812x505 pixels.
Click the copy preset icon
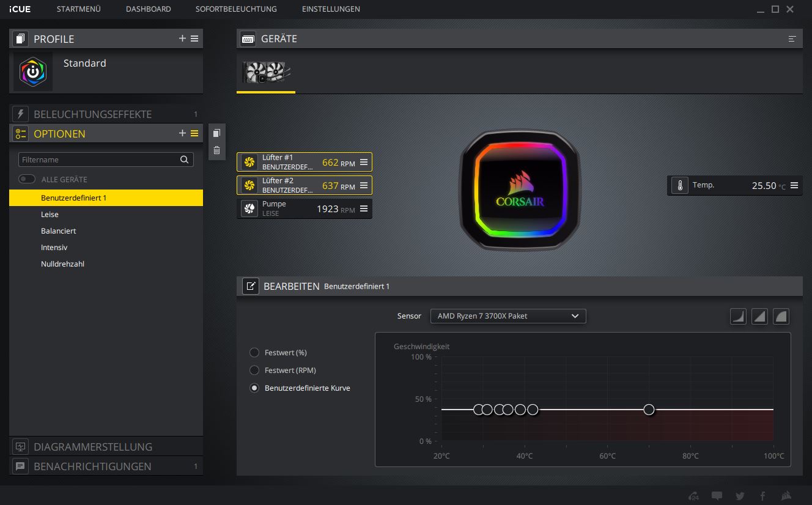pos(216,133)
